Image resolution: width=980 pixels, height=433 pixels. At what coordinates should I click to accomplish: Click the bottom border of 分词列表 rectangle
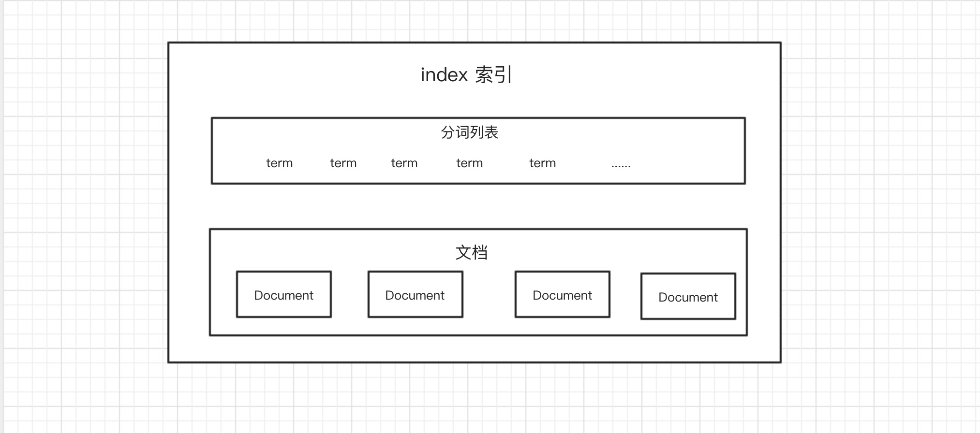tap(478, 184)
